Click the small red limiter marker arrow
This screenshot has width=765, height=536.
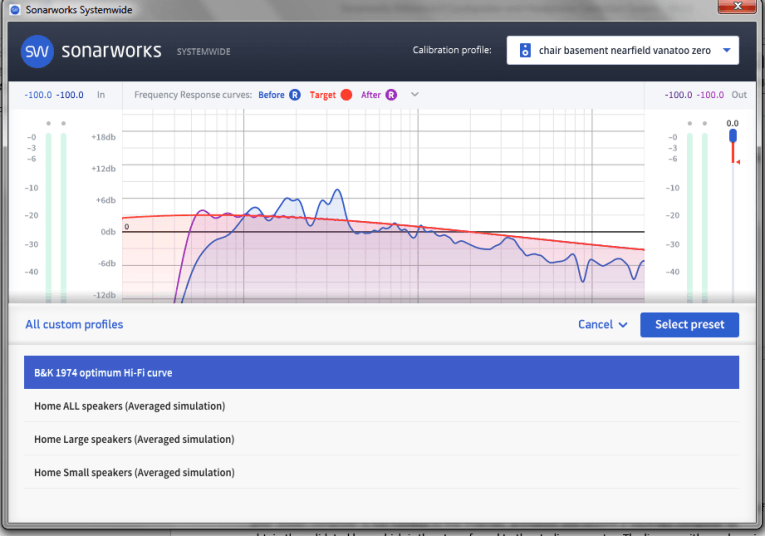[x=738, y=162]
